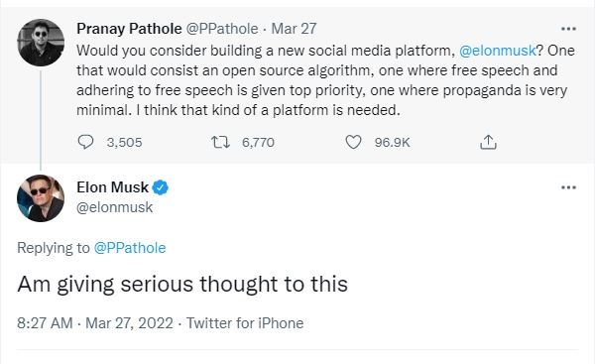Viewport: 595px width, 364px height.
Task: View Pranay Pathole's profile picture
Action: [x=41, y=43]
